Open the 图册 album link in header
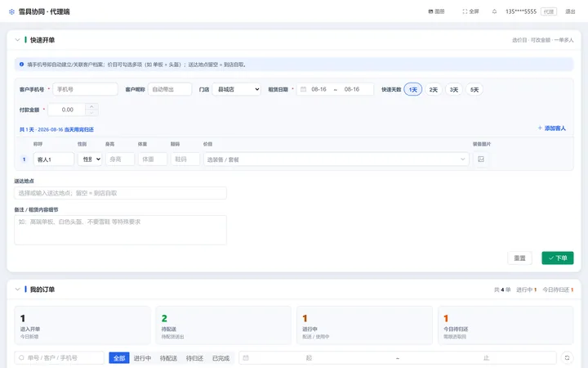Image resolution: width=588 pixels, height=368 pixels. pos(436,11)
